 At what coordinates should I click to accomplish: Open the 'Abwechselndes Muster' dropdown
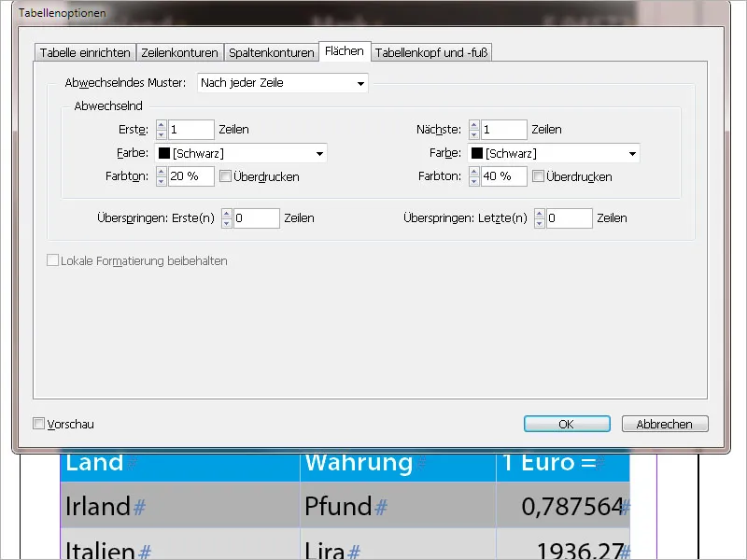coord(360,83)
